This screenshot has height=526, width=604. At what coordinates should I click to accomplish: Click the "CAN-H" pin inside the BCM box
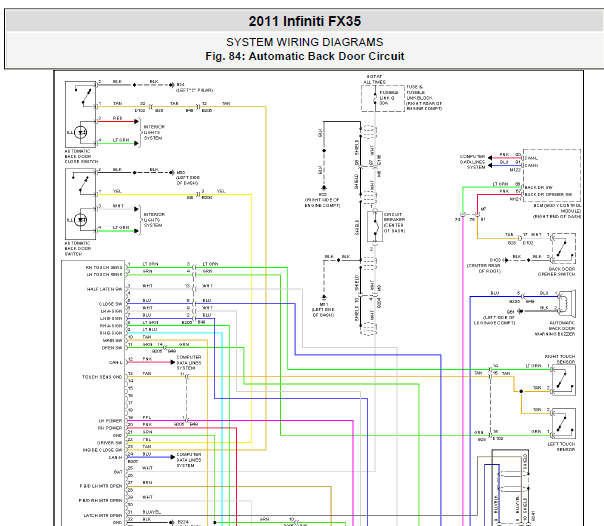point(532,165)
